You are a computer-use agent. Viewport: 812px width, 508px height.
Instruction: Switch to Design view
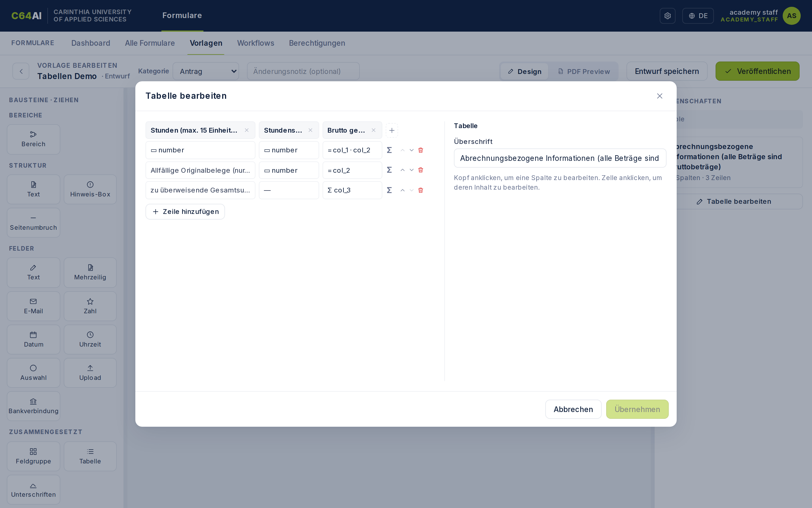[x=524, y=72]
